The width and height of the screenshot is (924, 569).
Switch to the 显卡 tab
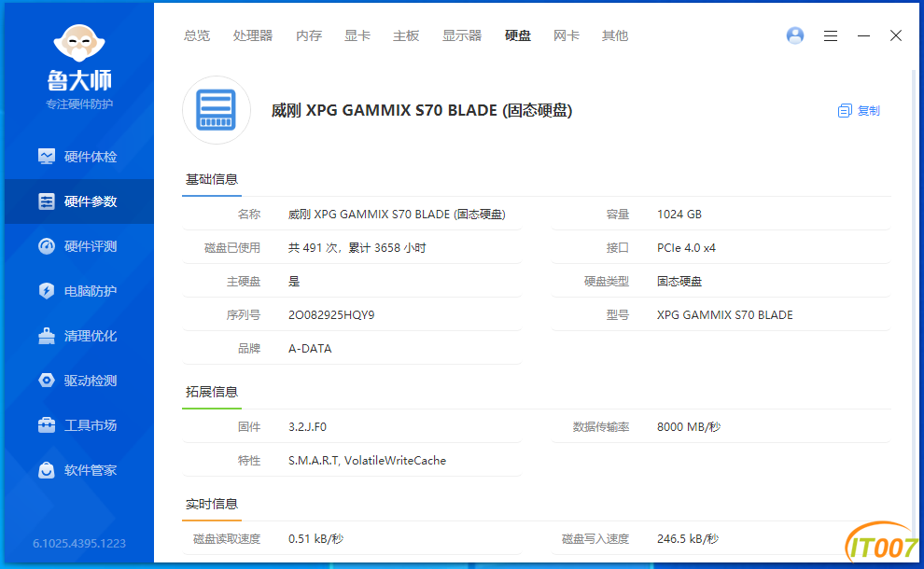point(357,36)
